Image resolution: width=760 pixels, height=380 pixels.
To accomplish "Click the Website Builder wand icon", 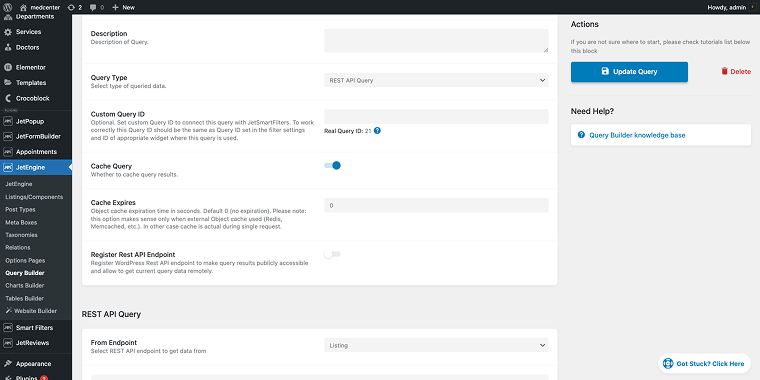I will coord(9,311).
